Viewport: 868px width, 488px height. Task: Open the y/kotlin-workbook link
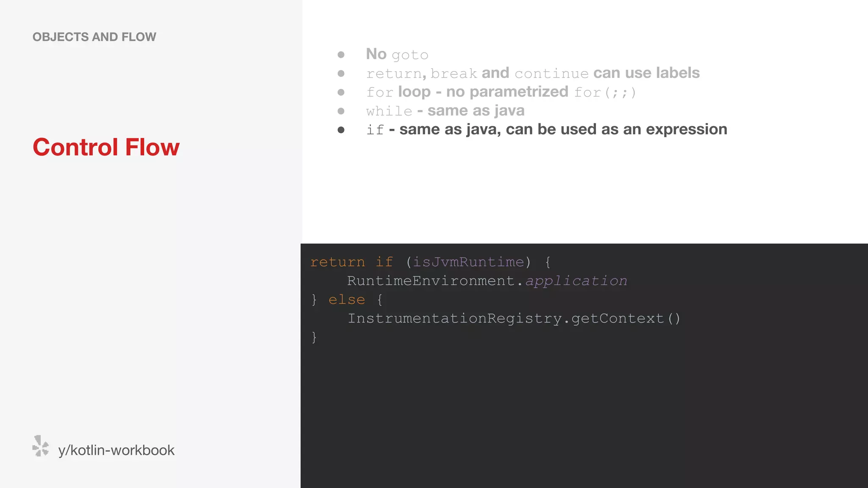[x=116, y=450]
